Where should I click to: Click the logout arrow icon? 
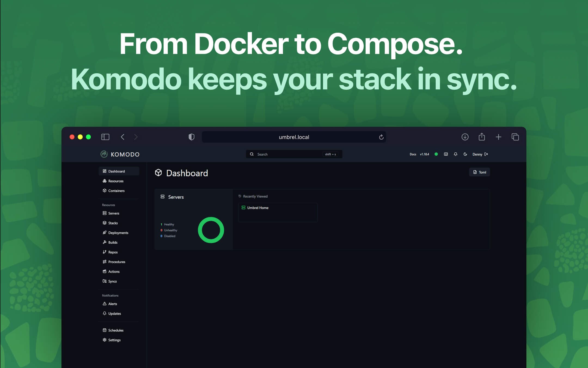click(486, 154)
